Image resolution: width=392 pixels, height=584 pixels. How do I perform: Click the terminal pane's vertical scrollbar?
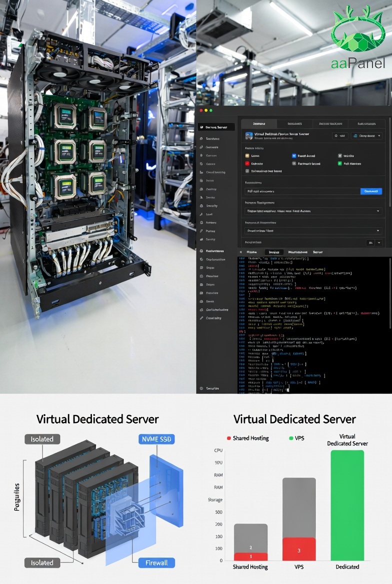[x=390, y=292]
